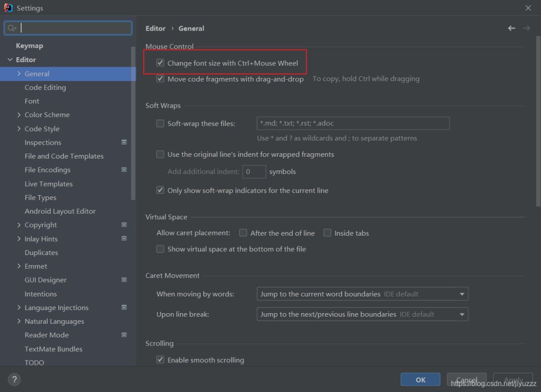
Task: Open the Keymap settings page
Action: pyautogui.click(x=29, y=46)
